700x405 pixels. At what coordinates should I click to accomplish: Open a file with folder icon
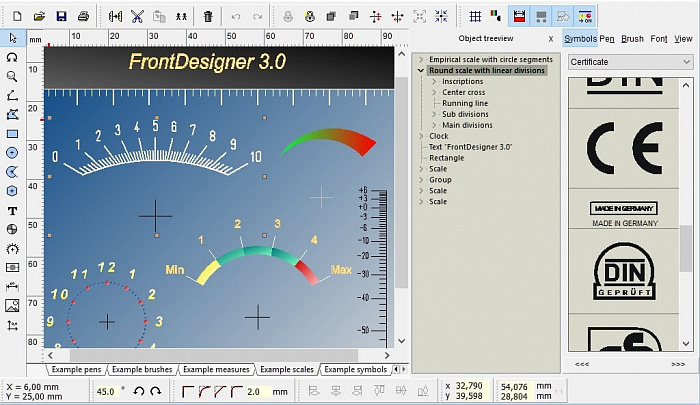pyautogui.click(x=39, y=17)
